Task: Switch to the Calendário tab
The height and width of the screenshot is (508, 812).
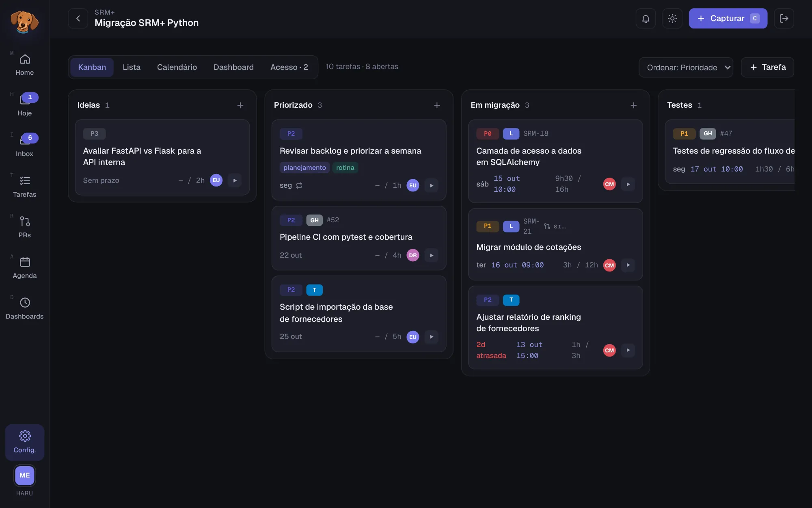Action: [x=177, y=67]
